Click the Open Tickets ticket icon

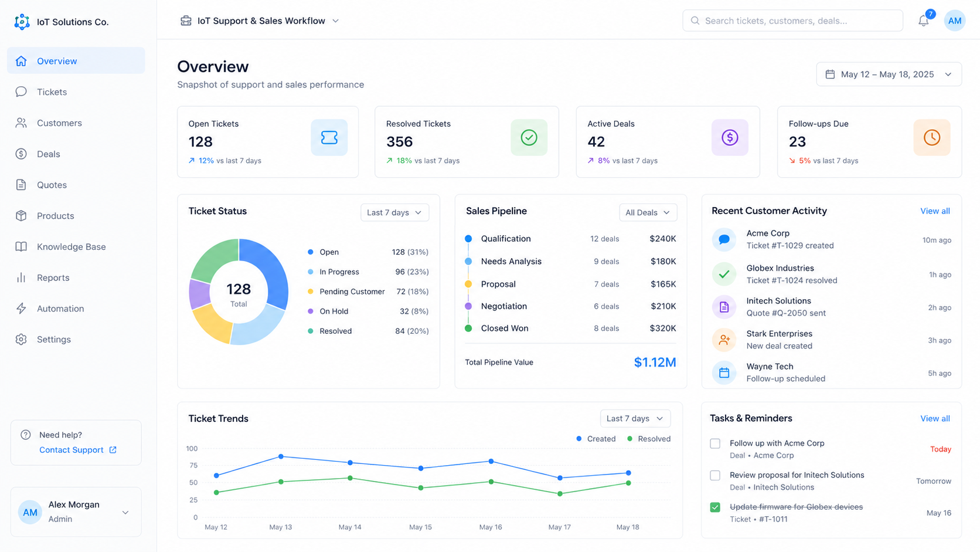(329, 137)
